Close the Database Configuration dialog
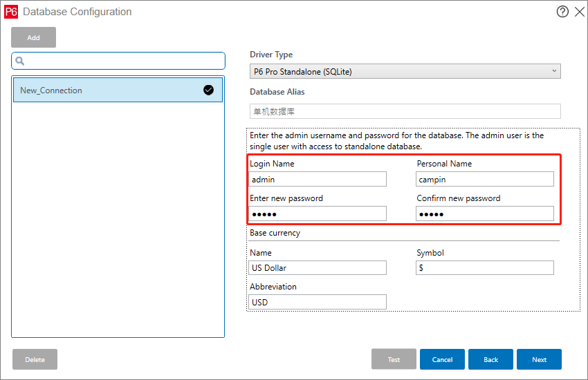This screenshot has width=588, height=380. [x=579, y=12]
